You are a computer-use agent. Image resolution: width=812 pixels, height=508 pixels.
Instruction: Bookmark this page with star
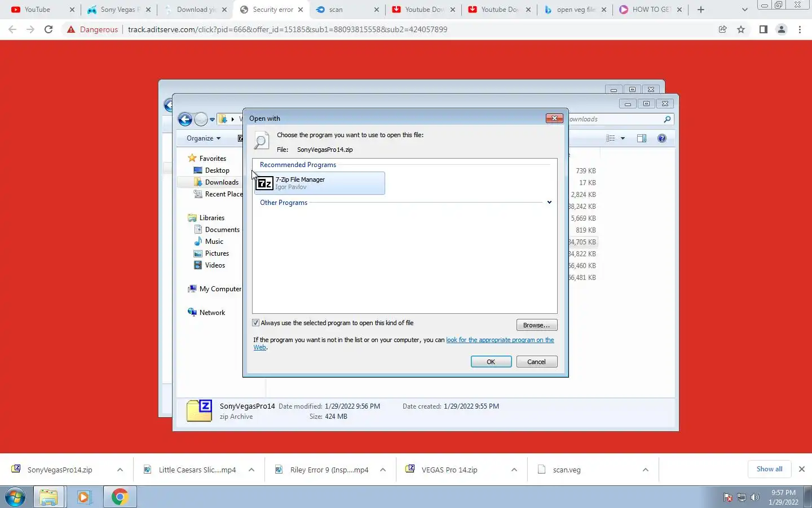point(741,29)
